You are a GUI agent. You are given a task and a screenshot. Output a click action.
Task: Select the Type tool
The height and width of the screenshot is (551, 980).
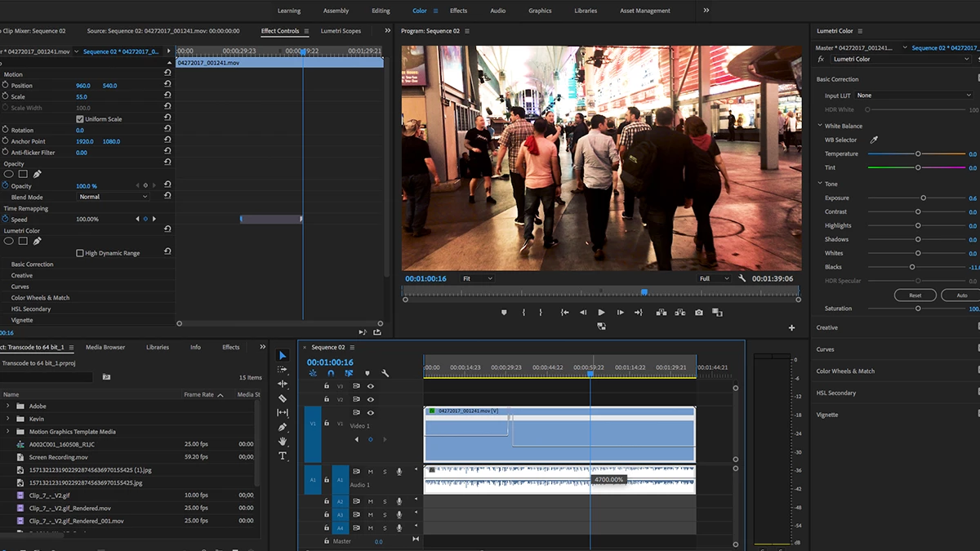(x=283, y=455)
